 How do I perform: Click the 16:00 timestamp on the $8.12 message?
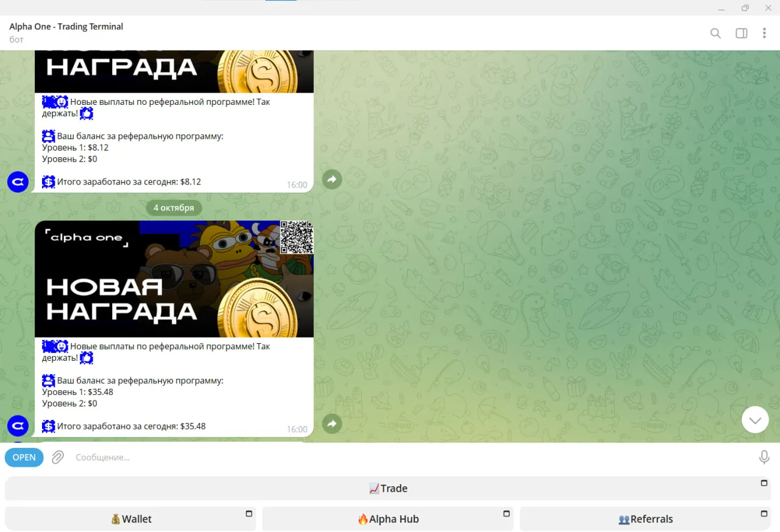pos(297,185)
